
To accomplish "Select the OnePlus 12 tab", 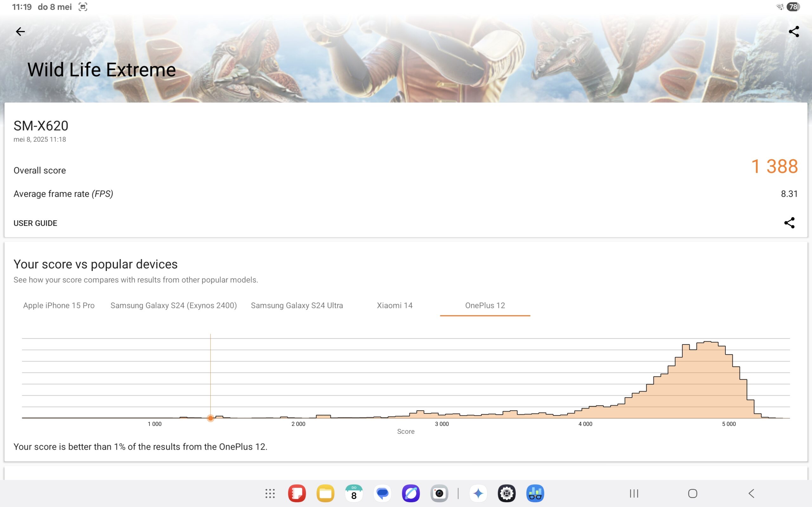I will tap(485, 305).
